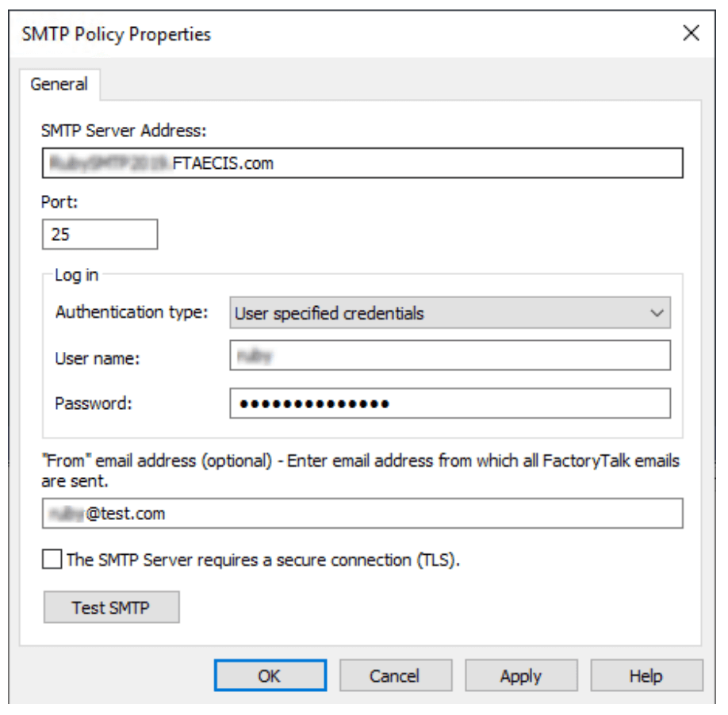Close the SMTP Policy Properties dialog
This screenshot has height=715, width=728.
click(691, 33)
